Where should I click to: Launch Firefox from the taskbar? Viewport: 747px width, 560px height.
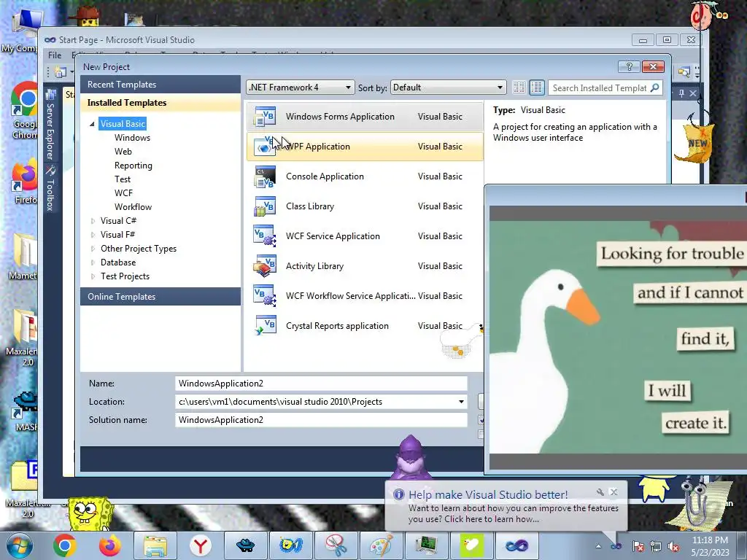point(109,545)
